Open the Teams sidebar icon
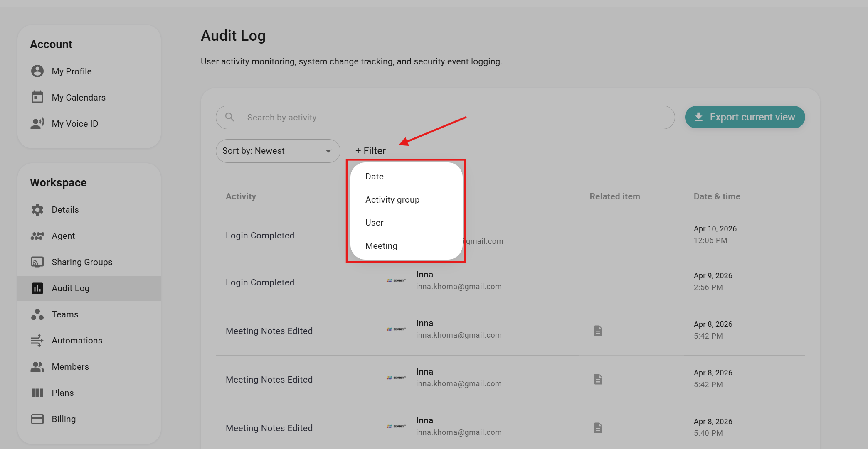Image resolution: width=868 pixels, height=449 pixels. click(37, 314)
